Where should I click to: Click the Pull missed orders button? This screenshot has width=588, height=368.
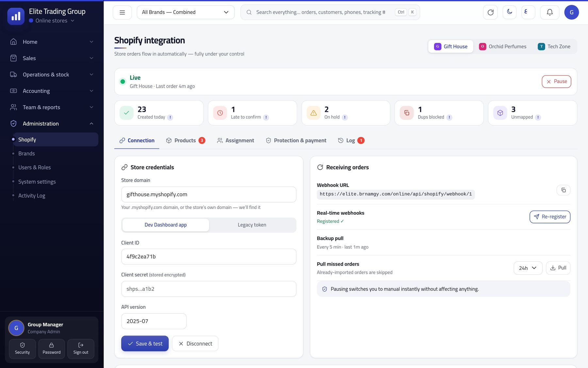pos(558,268)
